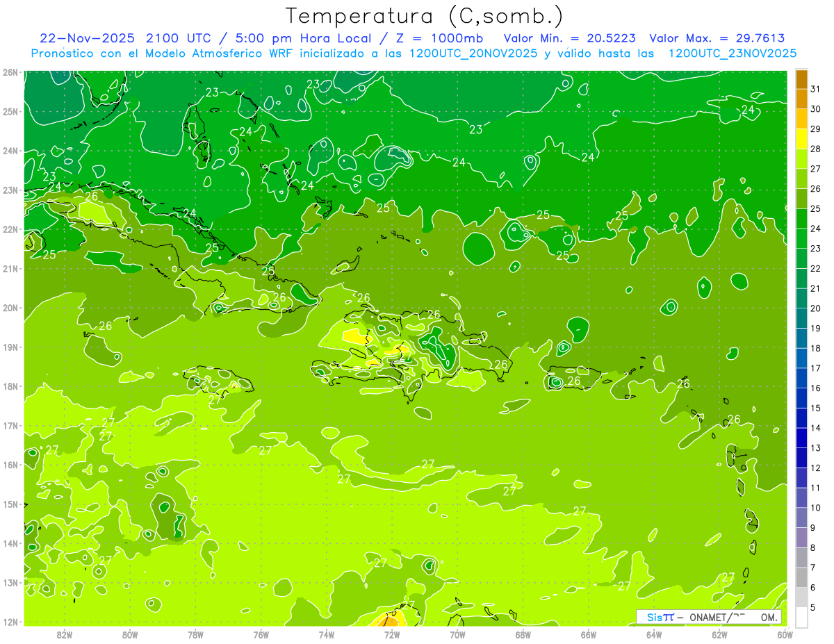The image size is (834, 644).
Task: Click the '26N' latitude axis label
Action: click(10, 72)
